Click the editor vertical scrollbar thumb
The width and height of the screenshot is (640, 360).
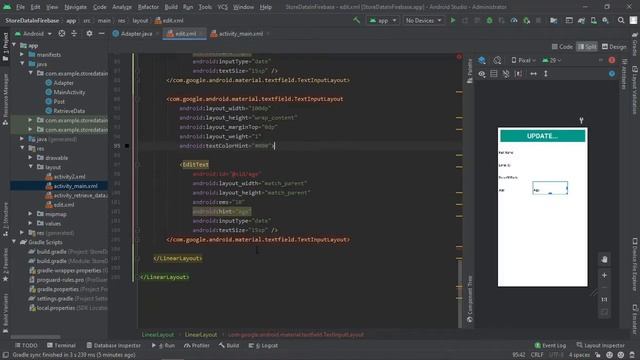click(x=460, y=293)
